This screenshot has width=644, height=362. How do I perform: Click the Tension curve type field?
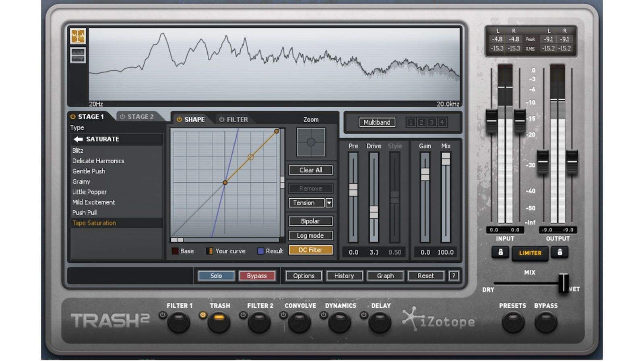point(307,203)
